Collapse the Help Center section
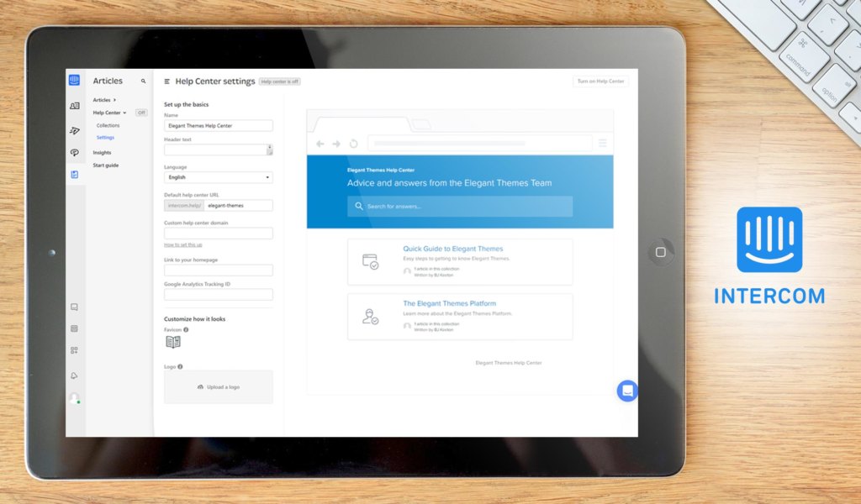Screen dimensions: 861x504 (x=124, y=113)
